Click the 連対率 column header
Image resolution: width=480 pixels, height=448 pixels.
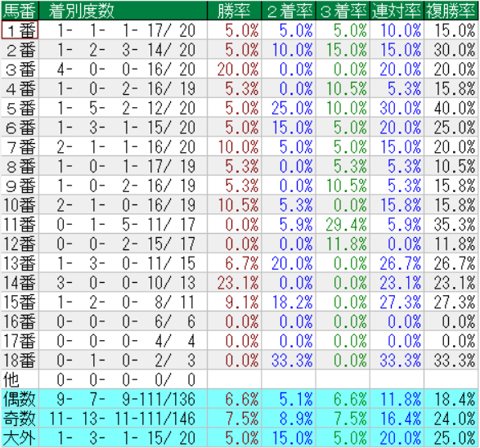[397, 11]
